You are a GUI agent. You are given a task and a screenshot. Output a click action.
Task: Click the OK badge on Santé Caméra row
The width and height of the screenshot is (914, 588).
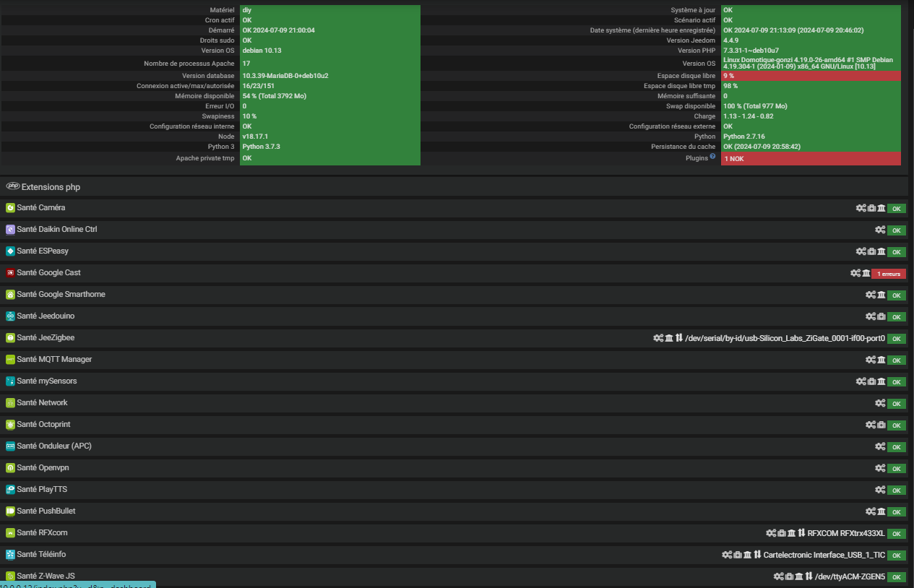tap(897, 209)
